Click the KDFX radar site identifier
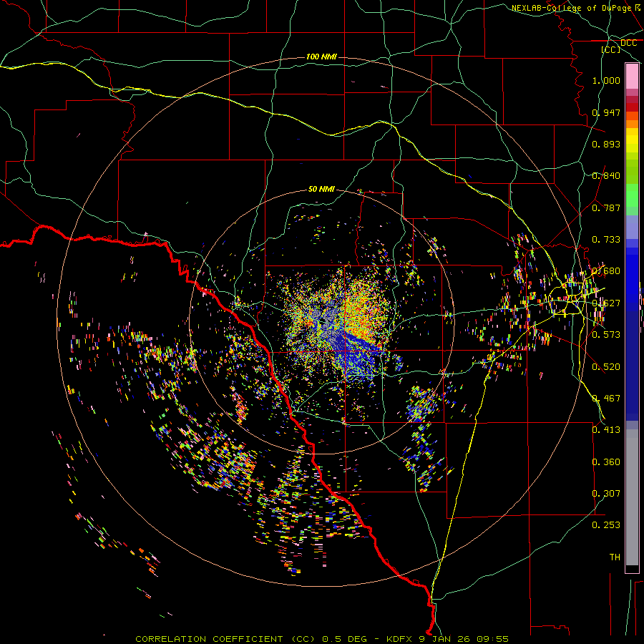Viewport: 644px width, 644px height. click(x=399, y=639)
